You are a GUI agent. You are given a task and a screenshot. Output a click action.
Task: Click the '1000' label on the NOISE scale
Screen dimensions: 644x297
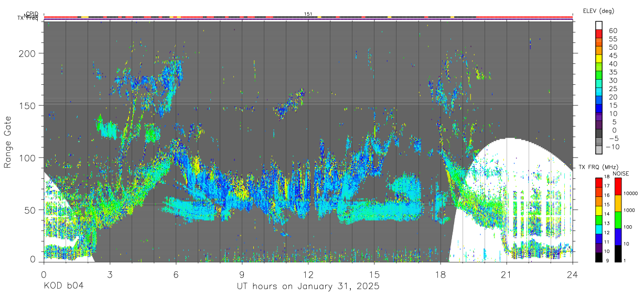pyautogui.click(x=629, y=210)
